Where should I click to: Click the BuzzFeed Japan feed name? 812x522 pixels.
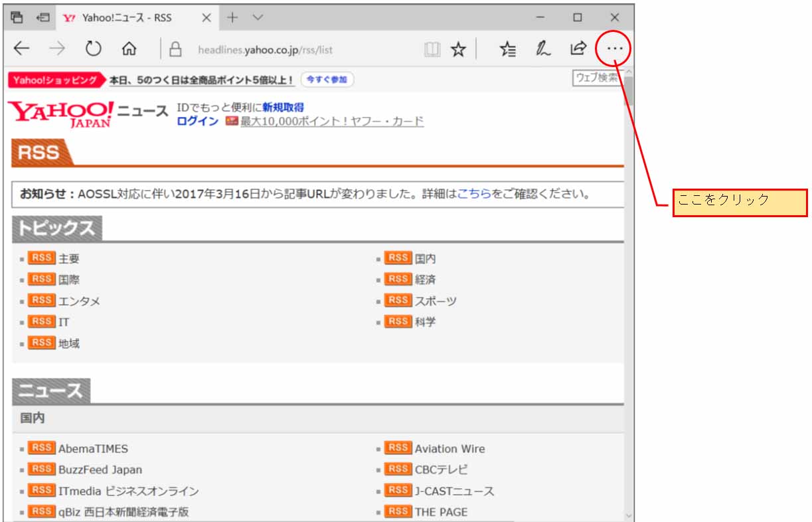click(x=100, y=470)
